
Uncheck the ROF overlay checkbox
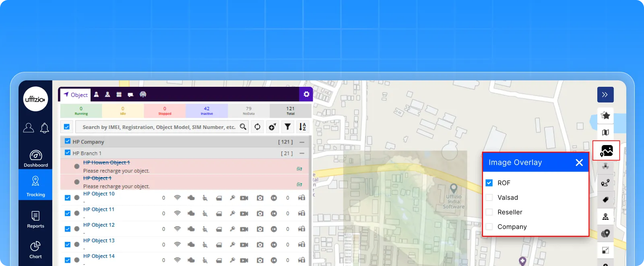[489, 183]
